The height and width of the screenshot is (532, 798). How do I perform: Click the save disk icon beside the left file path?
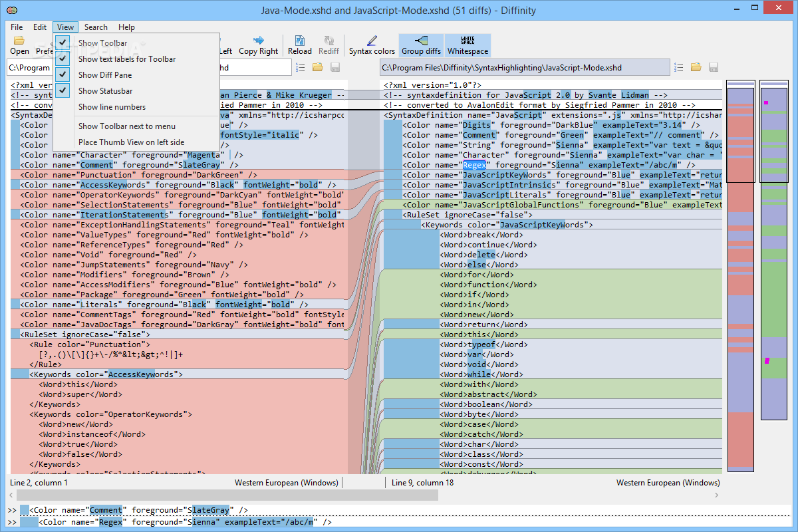tap(335, 67)
